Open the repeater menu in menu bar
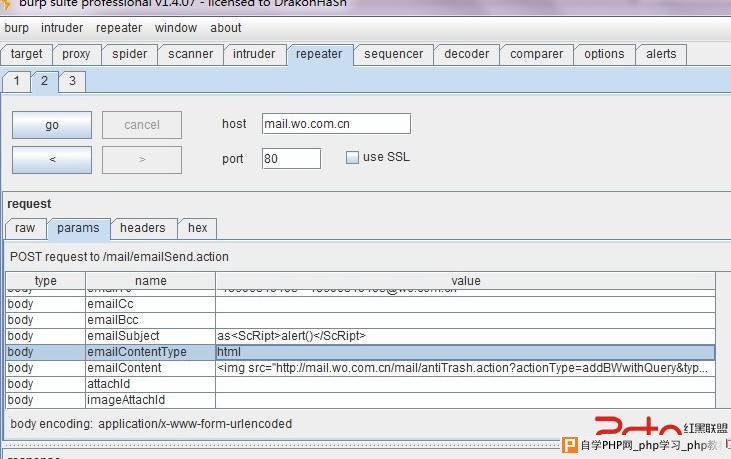The height and width of the screenshot is (459, 731). pos(119,28)
